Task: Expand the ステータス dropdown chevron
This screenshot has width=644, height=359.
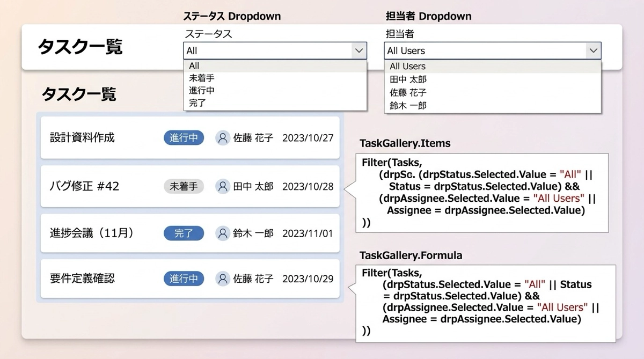Action: (x=358, y=50)
